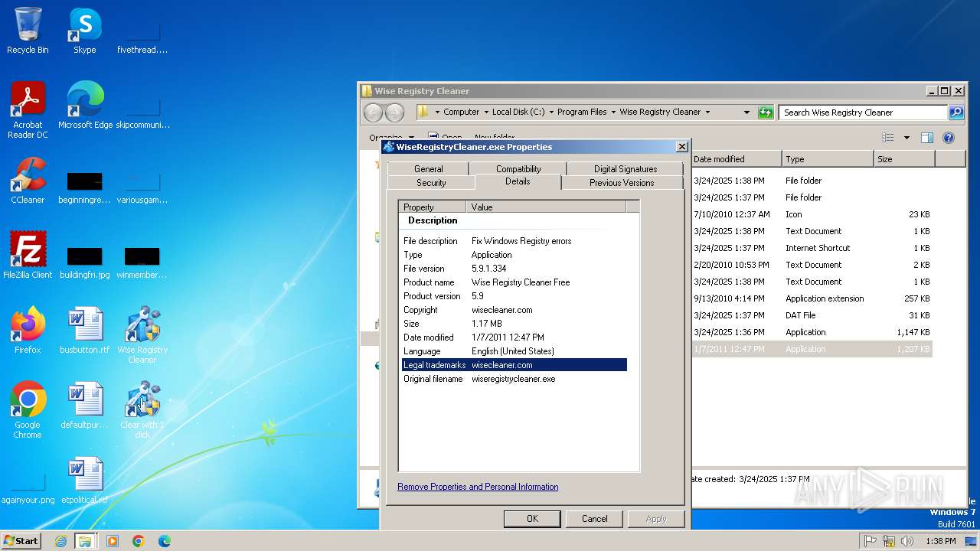
Task: Click the OK button
Action: tap(532, 518)
